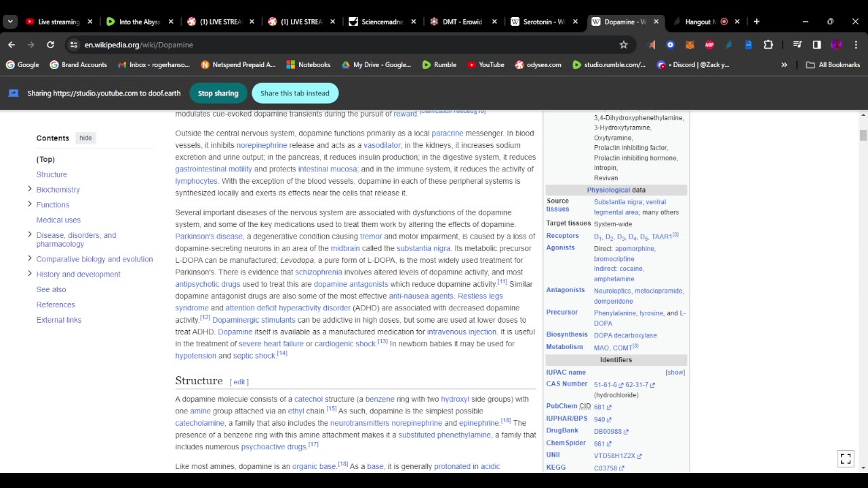The image size is (868, 488).
Task: Jump to Structure in Contents
Action: [52, 174]
